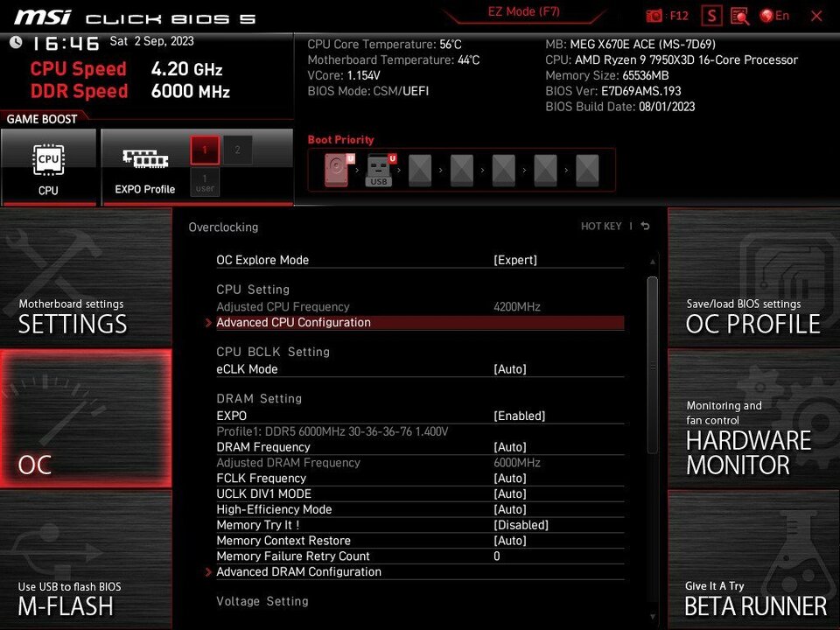
Task: Expand Advanced DRAM Configuration
Action: pyautogui.click(x=298, y=572)
